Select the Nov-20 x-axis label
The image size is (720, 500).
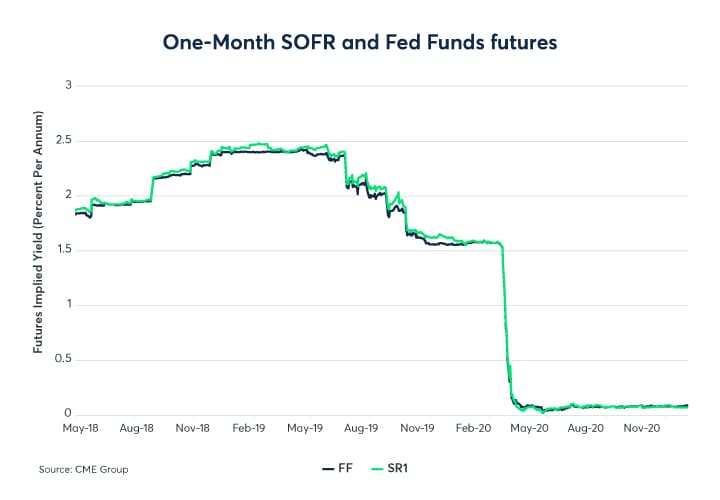pos(641,427)
